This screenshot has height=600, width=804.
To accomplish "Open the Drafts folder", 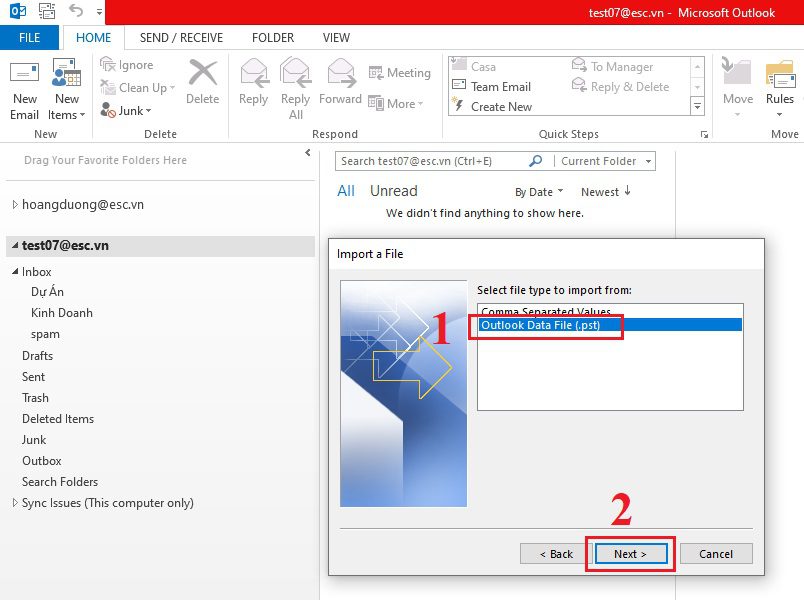I will pyautogui.click(x=37, y=355).
